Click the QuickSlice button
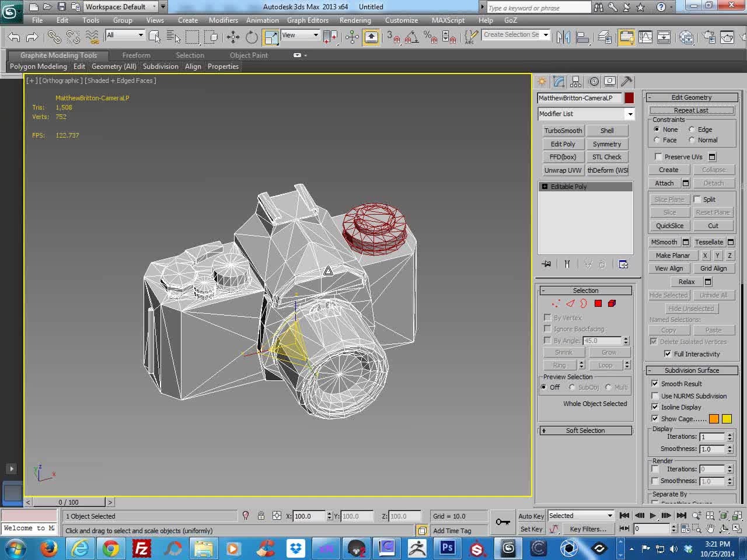 click(669, 226)
